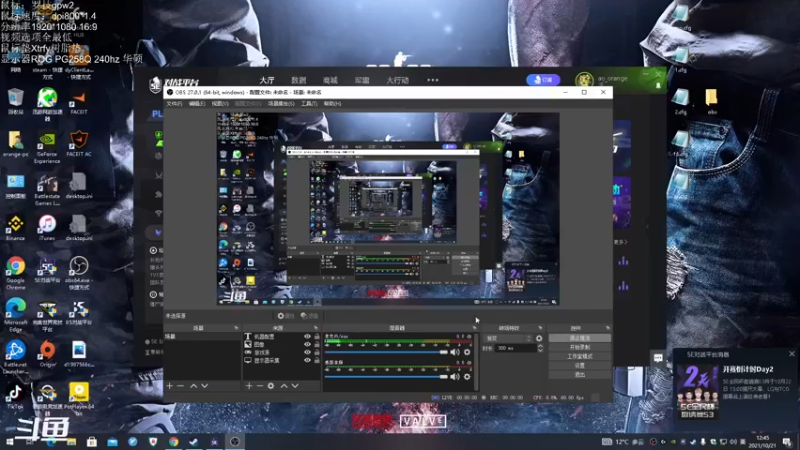The height and width of the screenshot is (450, 800).
Task: Open the FACEIT desktop shortcut
Action: tap(79, 102)
